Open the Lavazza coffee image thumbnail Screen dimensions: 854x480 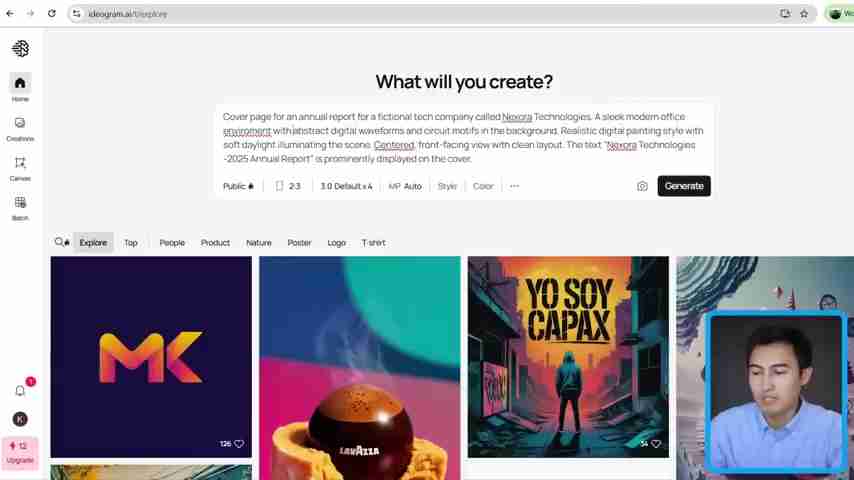[x=359, y=368]
